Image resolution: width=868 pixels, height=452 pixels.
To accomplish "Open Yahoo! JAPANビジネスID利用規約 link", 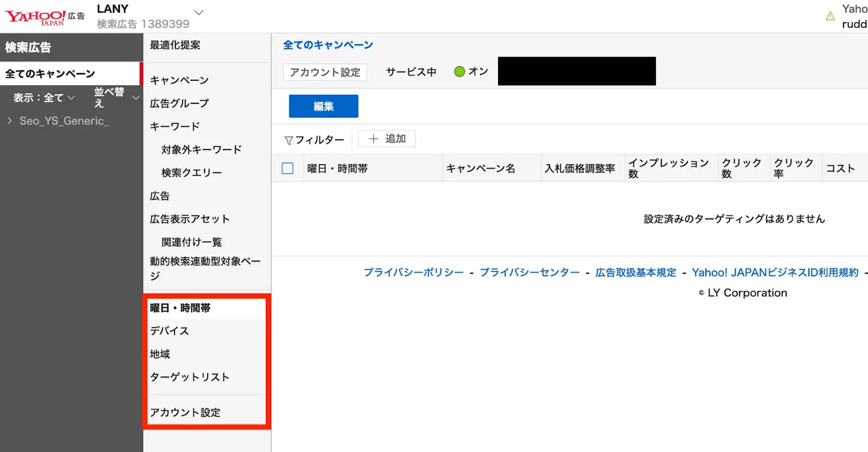I will tap(775, 273).
